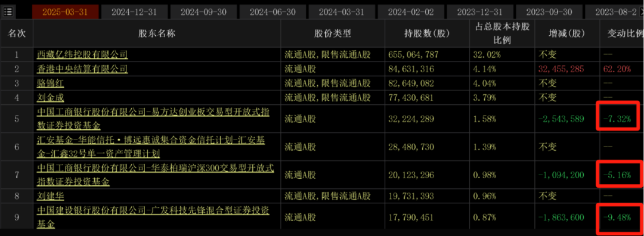Viewport: 644px width, 236px height.
Task: Open the 2024-03-31 report tab
Action: click(341, 12)
